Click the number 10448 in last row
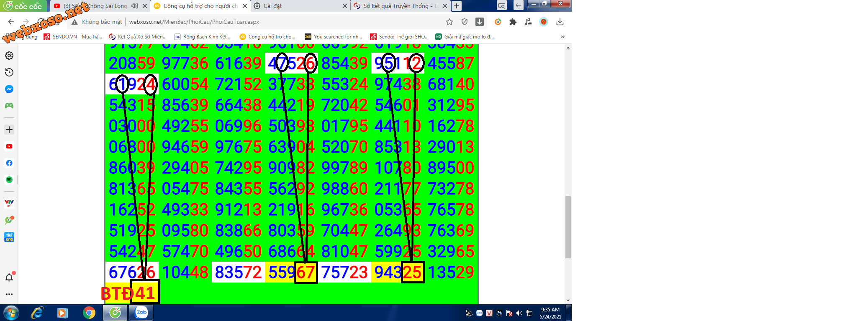Viewport: 868px width, 321px height. click(185, 272)
